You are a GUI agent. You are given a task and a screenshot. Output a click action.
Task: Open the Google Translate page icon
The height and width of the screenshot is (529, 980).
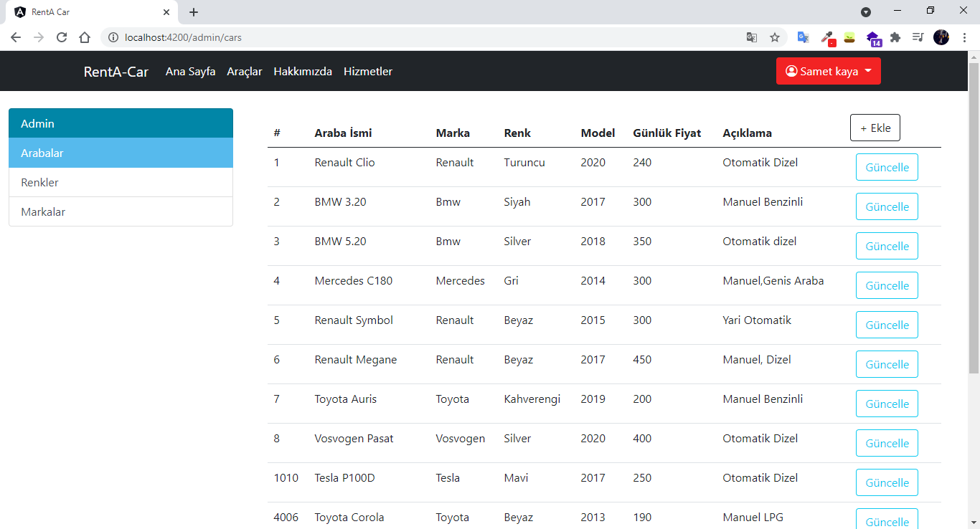[x=751, y=37]
